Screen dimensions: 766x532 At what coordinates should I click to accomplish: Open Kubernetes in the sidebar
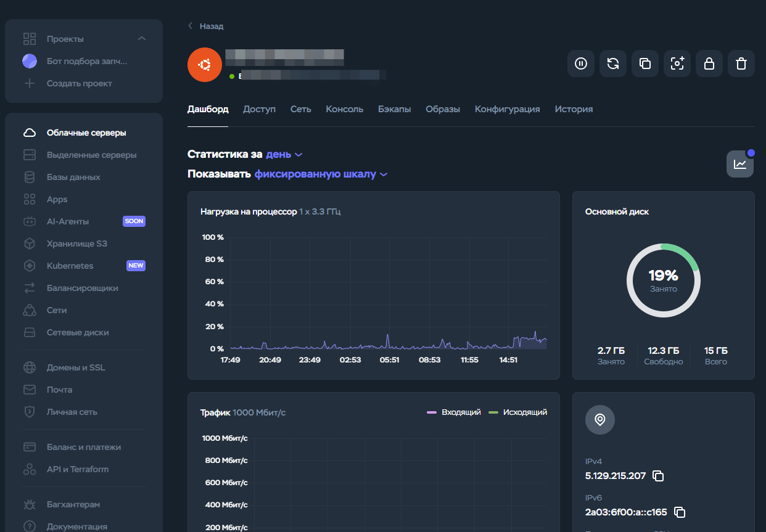click(x=70, y=266)
